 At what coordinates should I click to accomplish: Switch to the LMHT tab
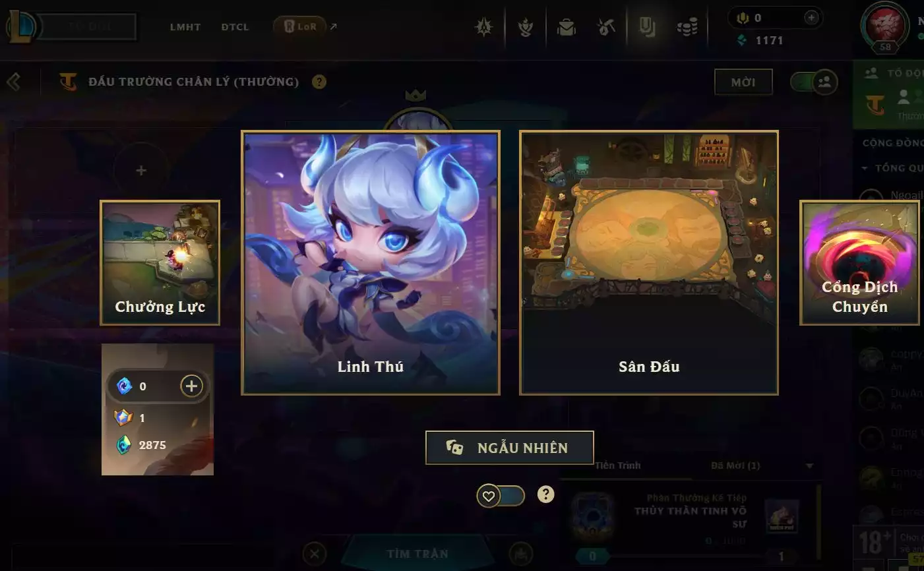[185, 27]
